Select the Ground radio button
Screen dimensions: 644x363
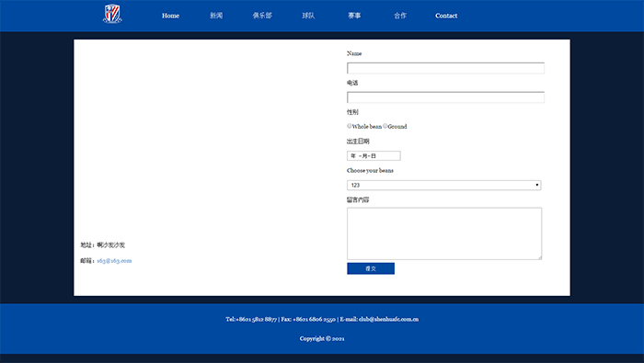(x=385, y=126)
